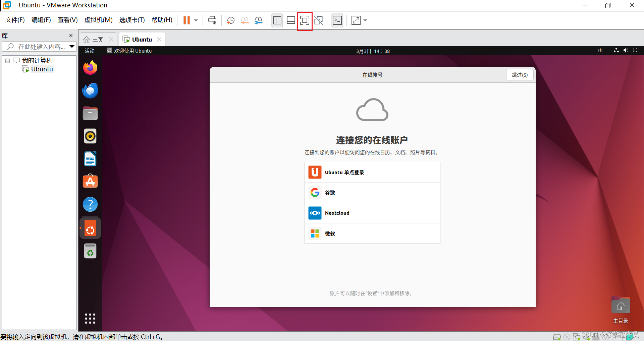Click the CD/DVD status bar icon
Screen dimensions: 644x341
click(567, 337)
